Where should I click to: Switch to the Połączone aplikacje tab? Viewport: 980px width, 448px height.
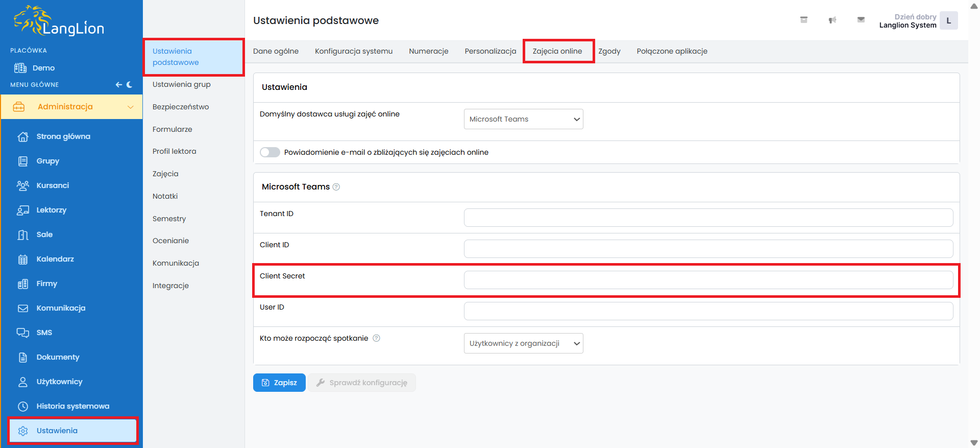(672, 51)
